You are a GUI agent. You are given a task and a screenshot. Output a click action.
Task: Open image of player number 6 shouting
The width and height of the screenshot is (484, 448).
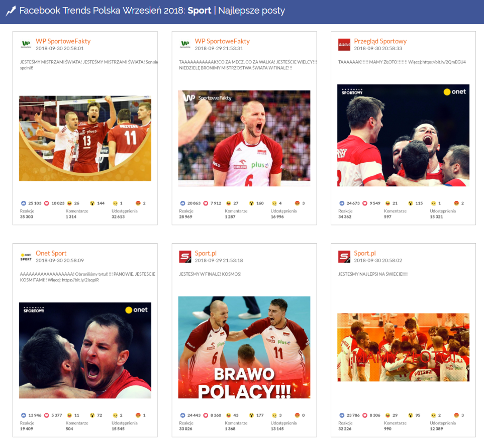point(244,138)
